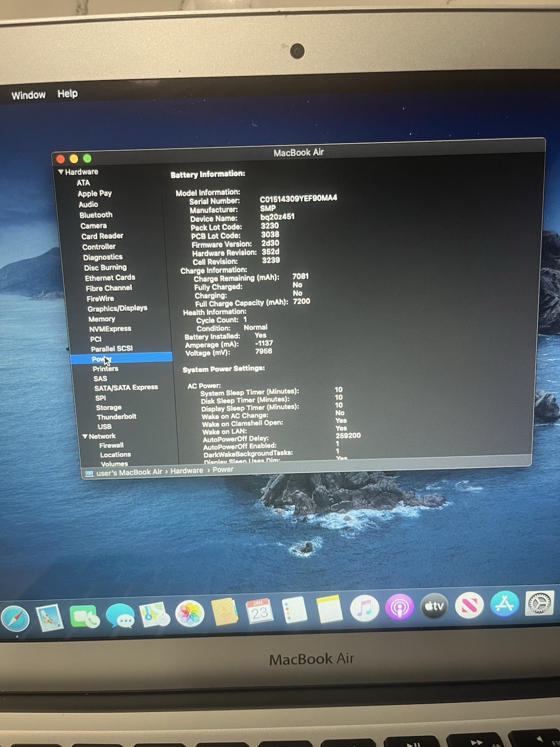Click Voltage value 7956
Viewport: 560px width, 747px height.
click(264, 351)
